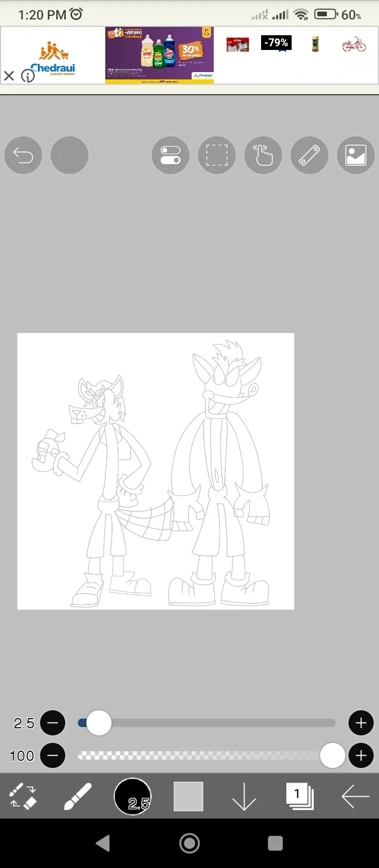Tap the opacity value 100 label
Screen dimensions: 379x868
(x=22, y=756)
